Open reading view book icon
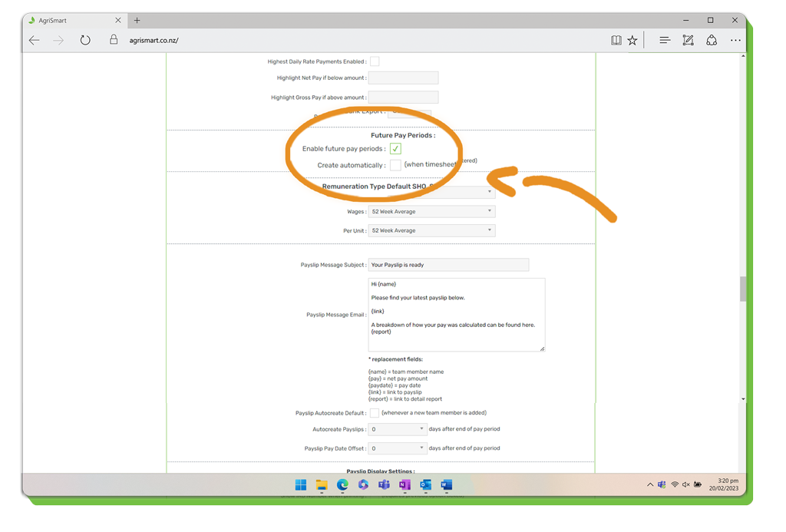Image resolution: width=786 pixels, height=532 pixels. (x=616, y=41)
